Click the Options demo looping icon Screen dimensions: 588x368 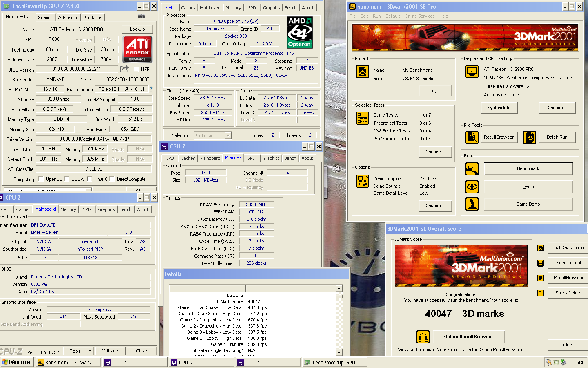[363, 181]
